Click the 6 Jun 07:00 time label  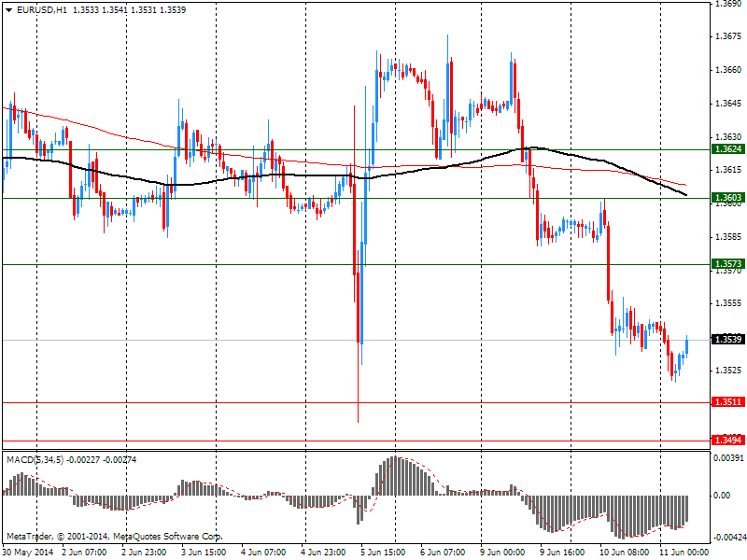point(443,553)
